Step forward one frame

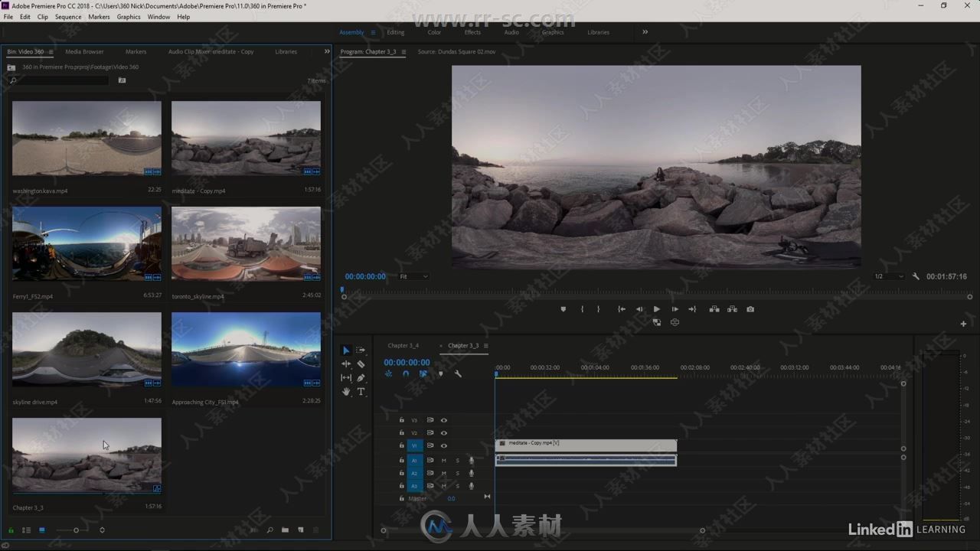pos(675,309)
